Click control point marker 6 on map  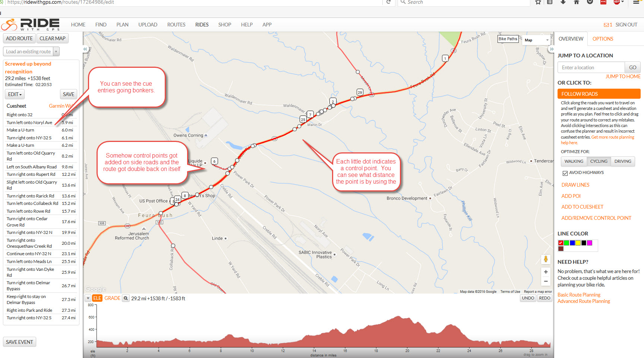214,161
